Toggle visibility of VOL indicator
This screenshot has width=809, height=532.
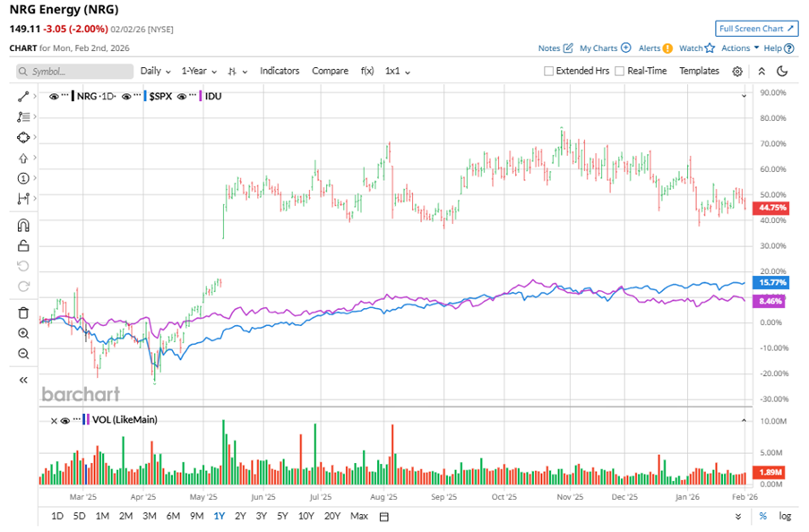(65, 421)
